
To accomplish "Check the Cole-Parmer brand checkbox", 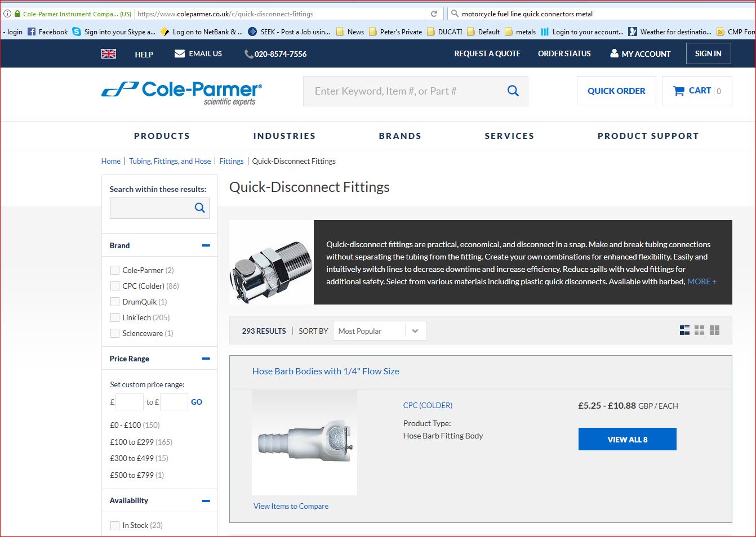I will (x=115, y=270).
